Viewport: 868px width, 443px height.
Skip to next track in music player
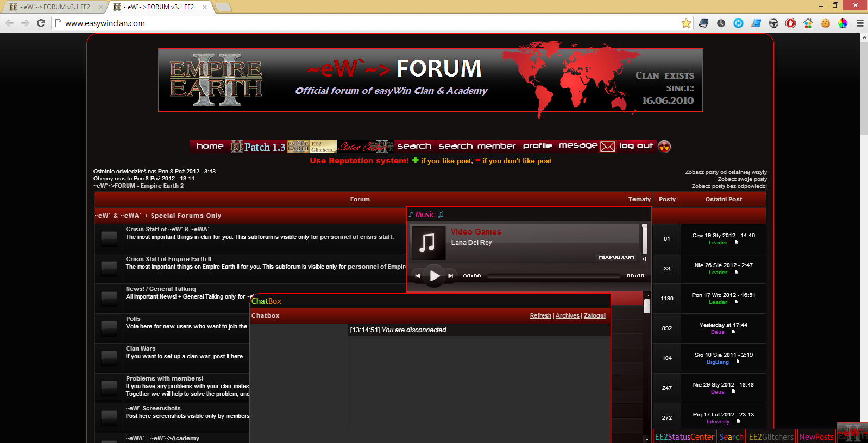pos(450,276)
